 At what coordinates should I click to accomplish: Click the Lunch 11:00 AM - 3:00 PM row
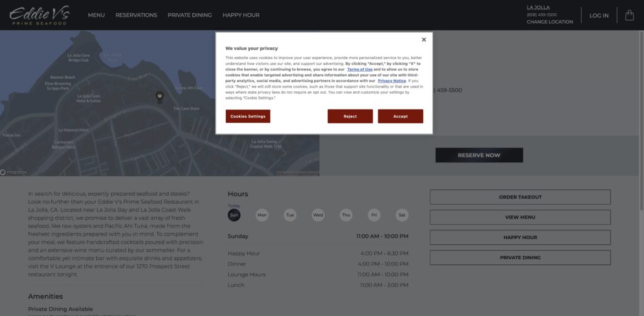click(318, 285)
